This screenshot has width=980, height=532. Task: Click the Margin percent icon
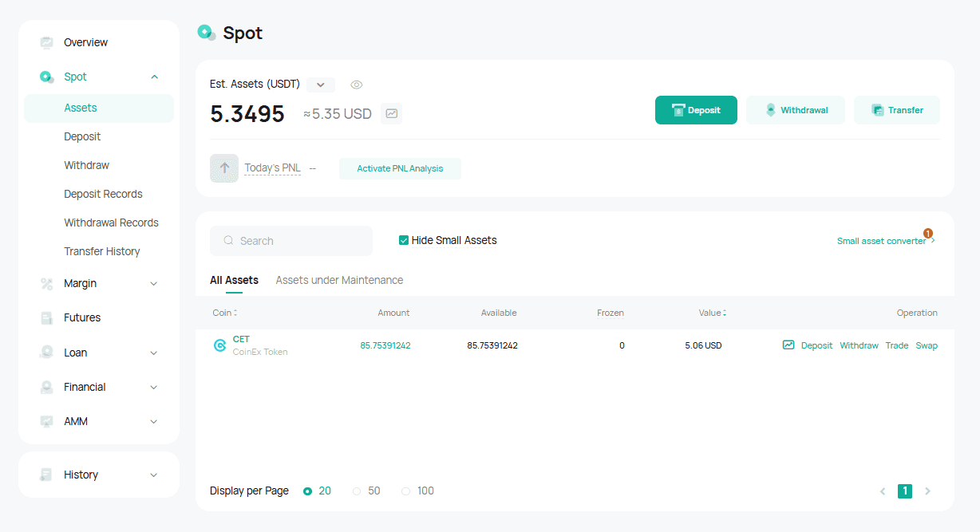tap(47, 284)
